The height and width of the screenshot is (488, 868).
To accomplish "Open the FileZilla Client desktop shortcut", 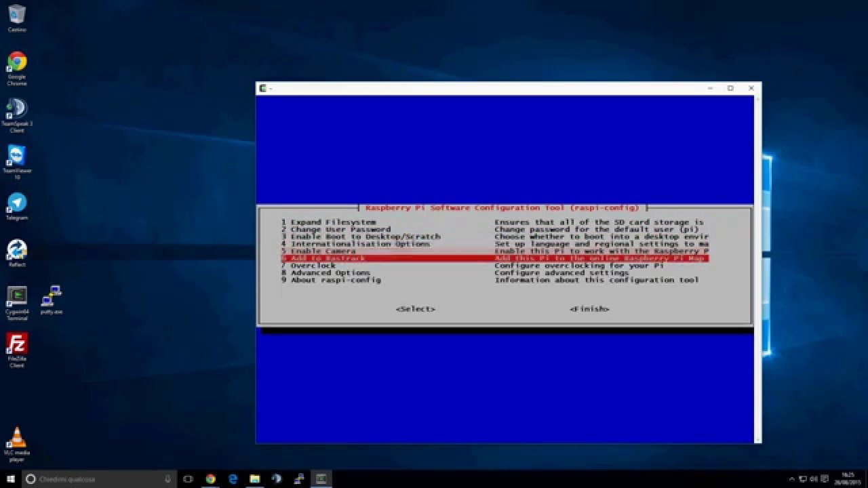I will 17,350.
